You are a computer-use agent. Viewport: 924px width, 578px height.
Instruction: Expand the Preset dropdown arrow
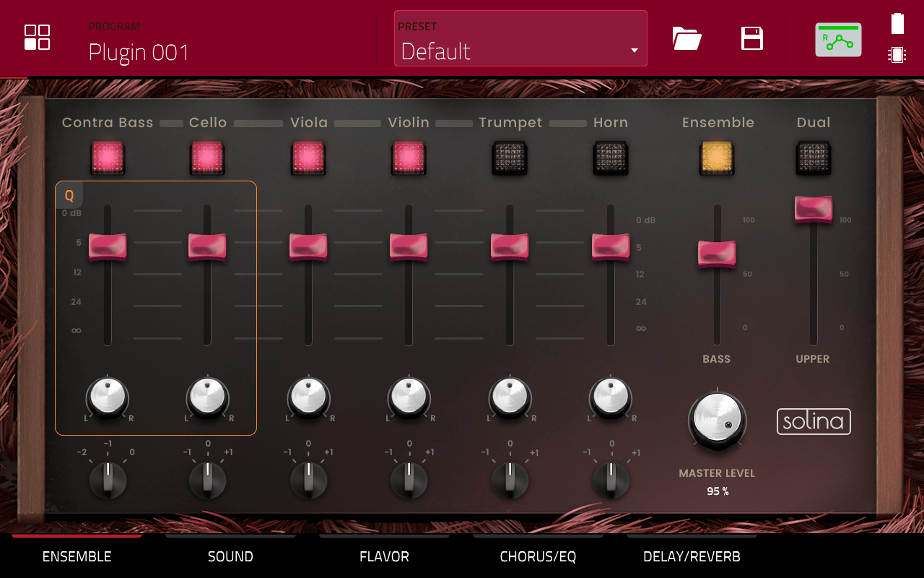click(x=634, y=51)
